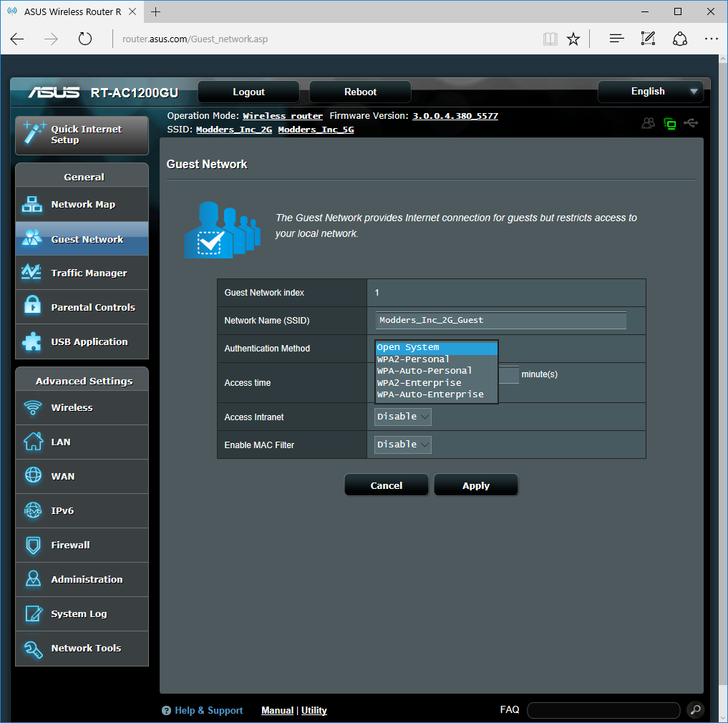The height and width of the screenshot is (723, 728).
Task: Refresh the page with reload icon
Action: click(x=85, y=39)
